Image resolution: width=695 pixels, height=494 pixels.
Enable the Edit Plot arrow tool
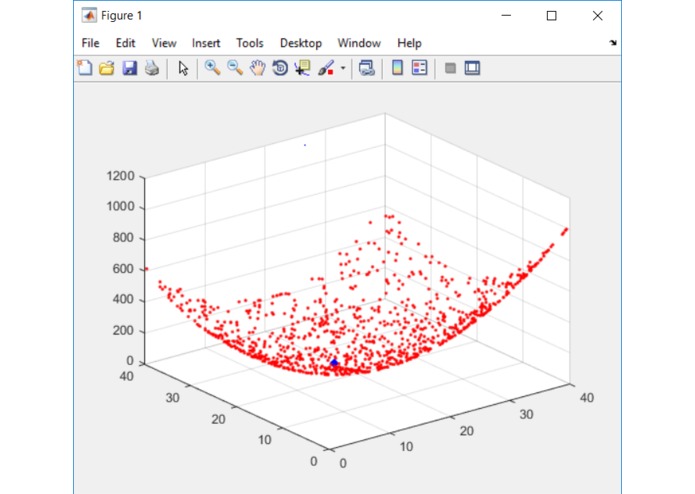coord(183,68)
